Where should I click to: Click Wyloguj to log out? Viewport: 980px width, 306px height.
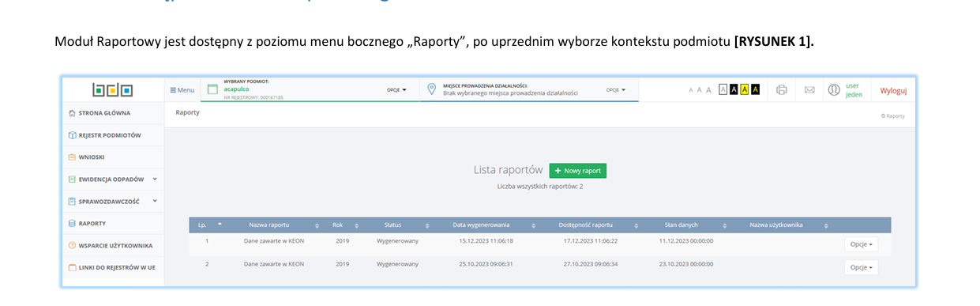tap(893, 90)
